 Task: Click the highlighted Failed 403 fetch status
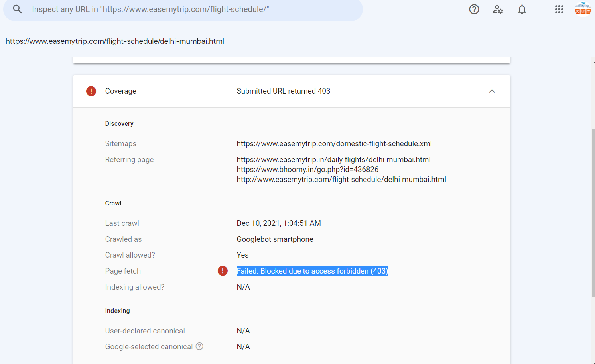312,271
